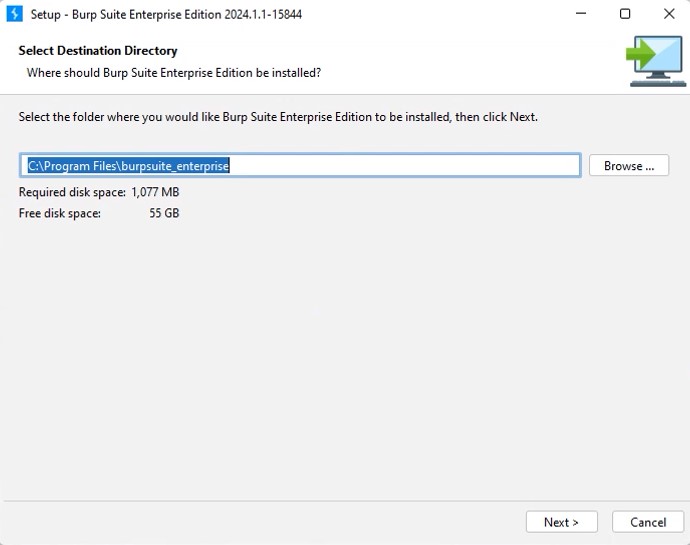
Task: Focus the destination directory path field
Action: [300, 166]
